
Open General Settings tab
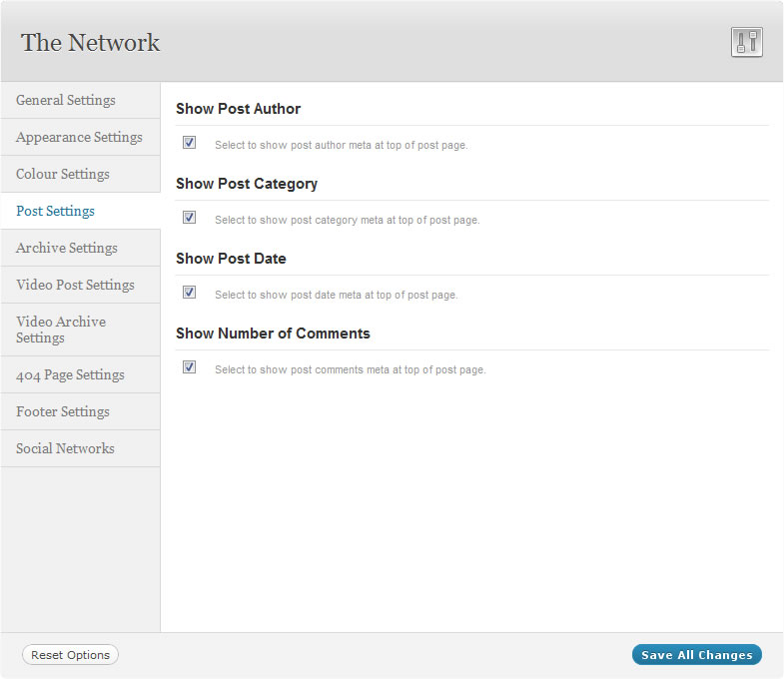coord(66,100)
